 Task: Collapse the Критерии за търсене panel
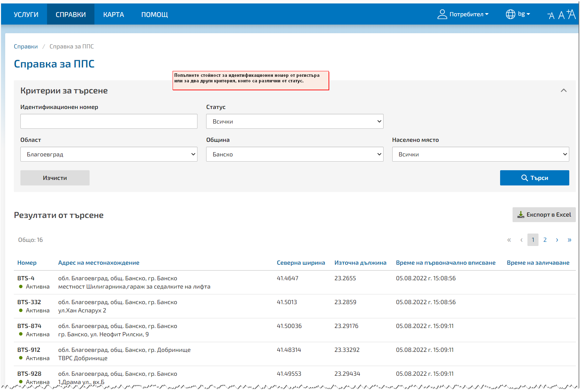tap(564, 90)
